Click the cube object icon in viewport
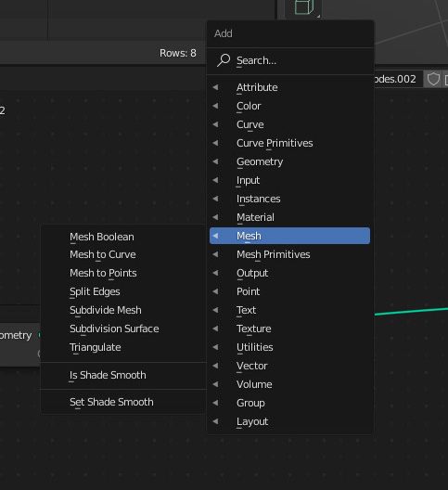This screenshot has height=490, width=448. (x=304, y=6)
